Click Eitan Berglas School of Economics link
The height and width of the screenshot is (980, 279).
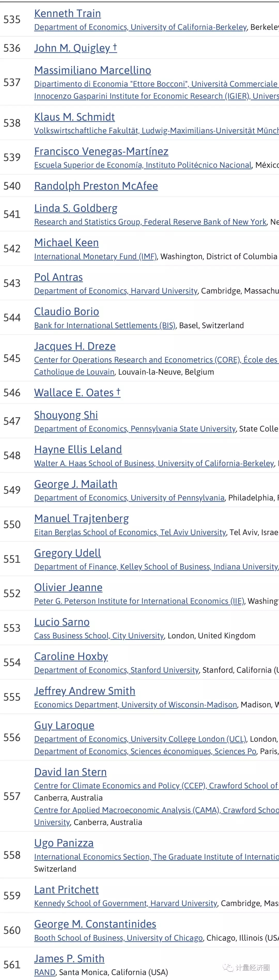click(x=130, y=532)
